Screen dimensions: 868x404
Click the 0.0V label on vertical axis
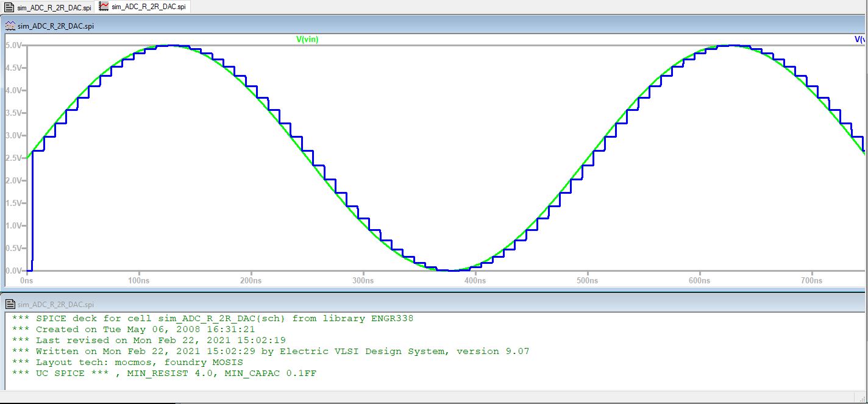[14, 271]
